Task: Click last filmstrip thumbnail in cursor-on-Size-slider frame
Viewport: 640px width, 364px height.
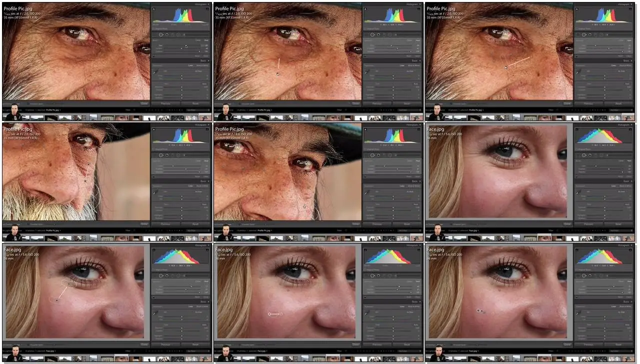Action: [x=204, y=118]
